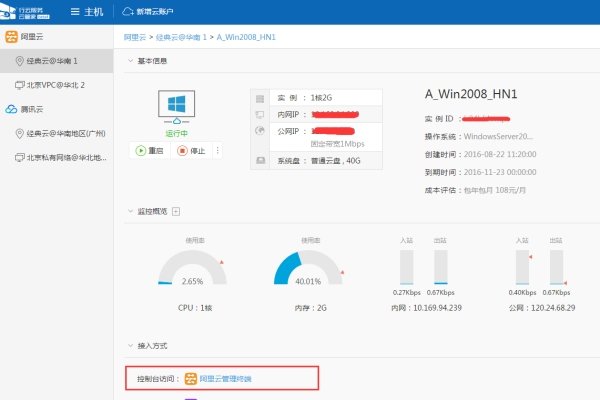Click the memory usage gauge showing 40.01%
Viewport: 600px width, 400px height.
pos(308,268)
